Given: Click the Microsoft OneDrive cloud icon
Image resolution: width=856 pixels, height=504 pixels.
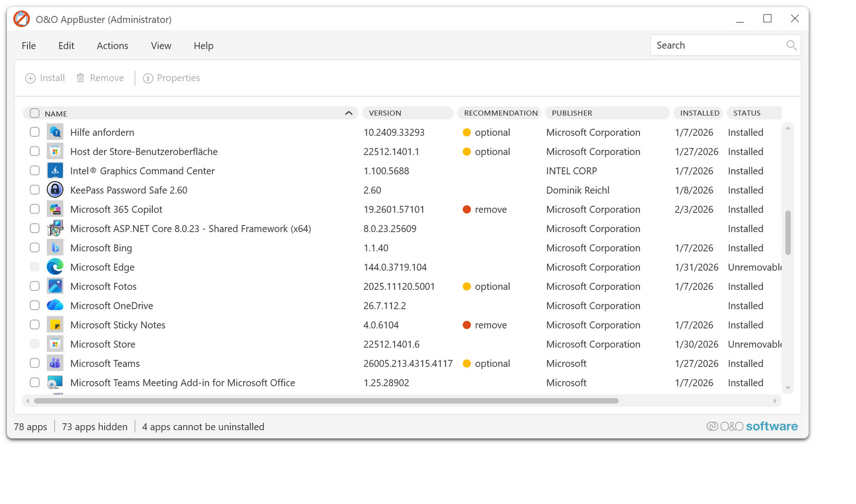Looking at the screenshot, I should (55, 306).
